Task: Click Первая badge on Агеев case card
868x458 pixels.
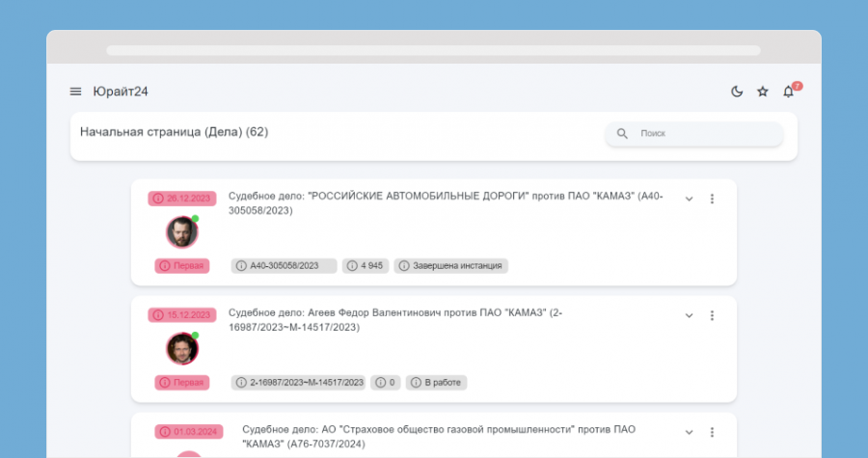Action: [x=182, y=383]
